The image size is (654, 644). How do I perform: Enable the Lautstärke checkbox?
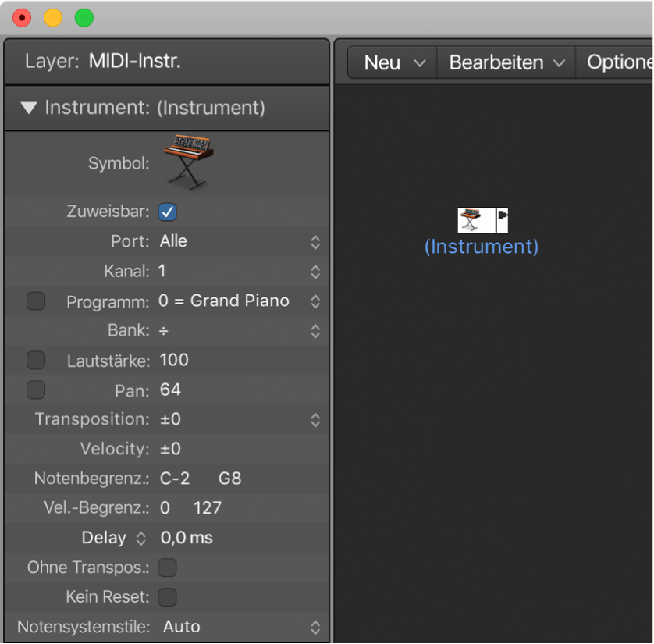pos(36,361)
